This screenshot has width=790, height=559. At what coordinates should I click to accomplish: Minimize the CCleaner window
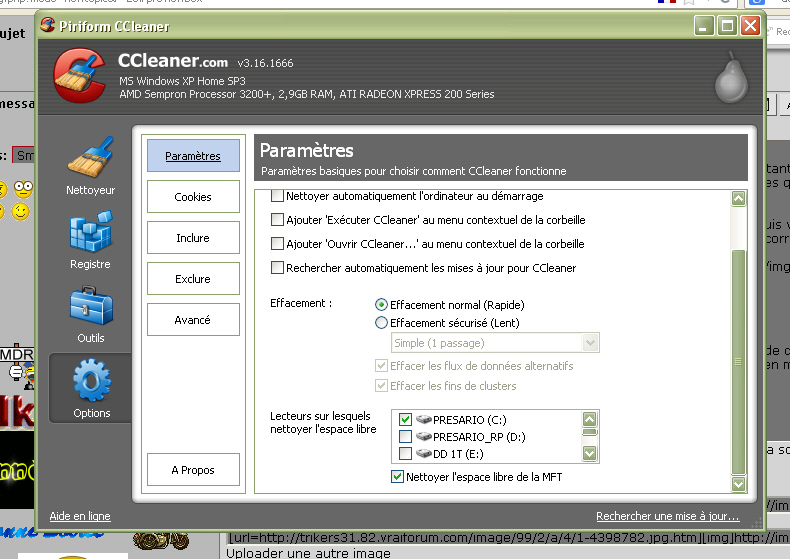pyautogui.click(x=704, y=25)
